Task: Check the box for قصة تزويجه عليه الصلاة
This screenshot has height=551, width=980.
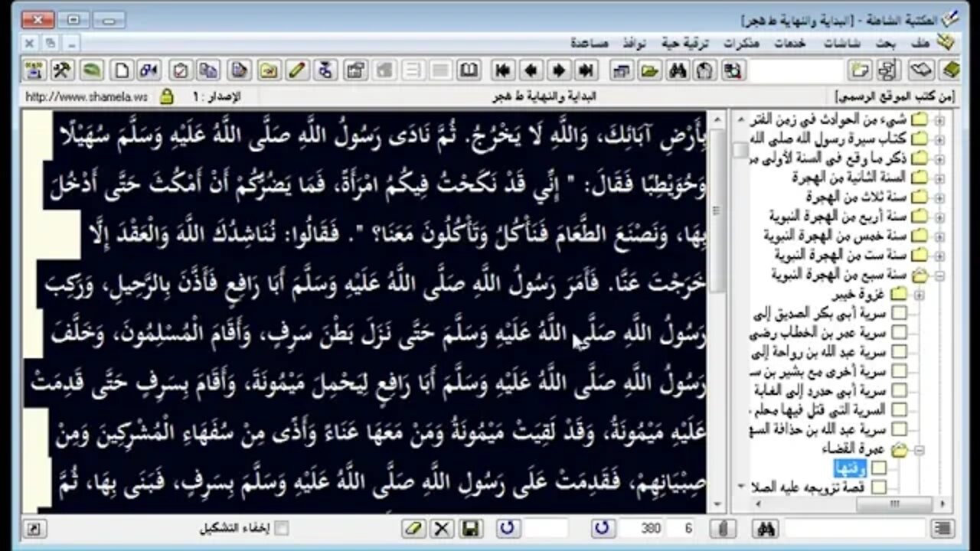Action: pos(879,487)
